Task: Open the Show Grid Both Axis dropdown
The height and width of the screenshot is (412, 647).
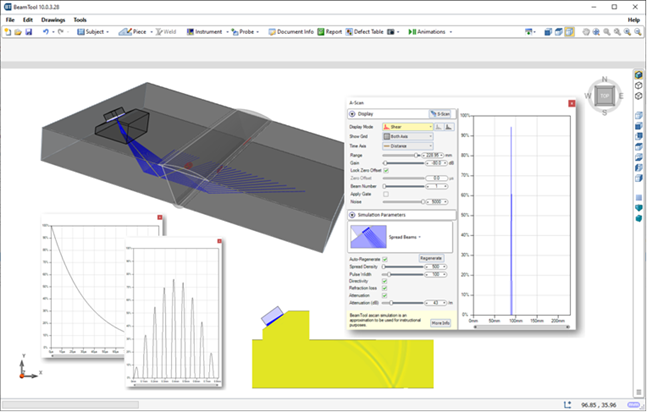Action: 409,136
